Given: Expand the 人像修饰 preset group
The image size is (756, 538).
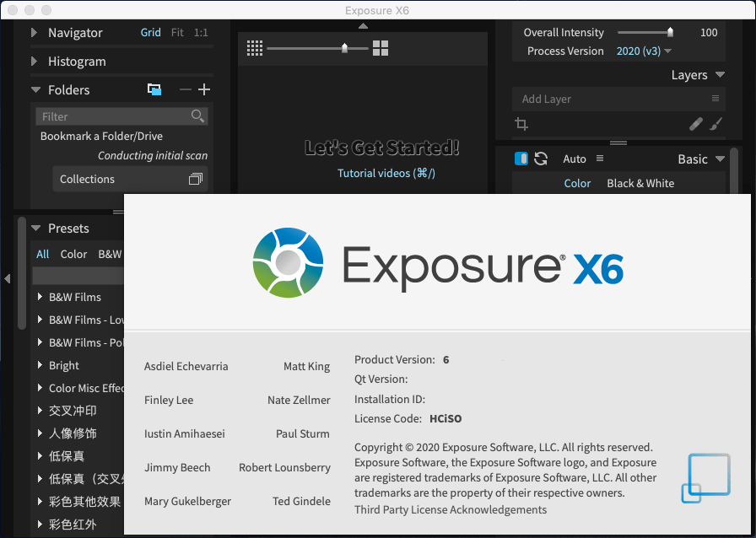Looking at the screenshot, I should [40, 433].
